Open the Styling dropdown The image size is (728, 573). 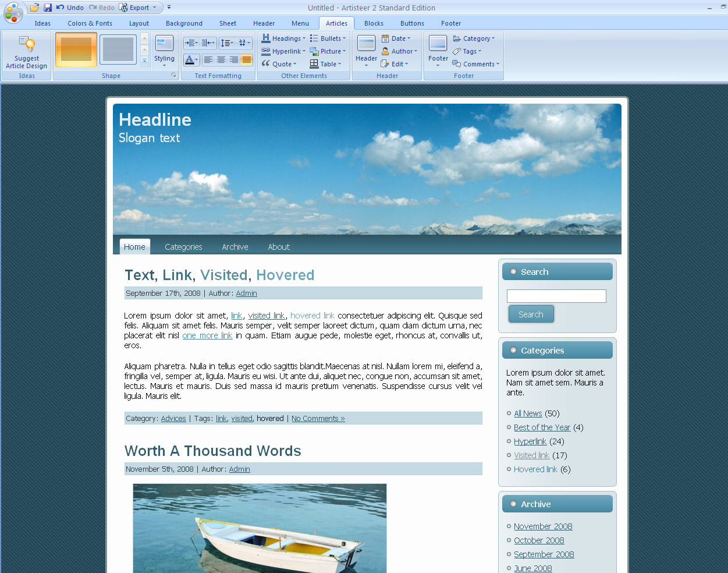(164, 51)
